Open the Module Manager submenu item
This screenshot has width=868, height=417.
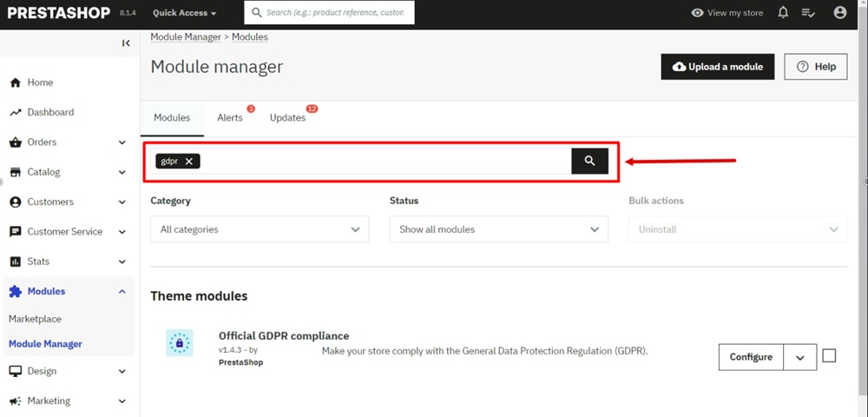tap(45, 344)
